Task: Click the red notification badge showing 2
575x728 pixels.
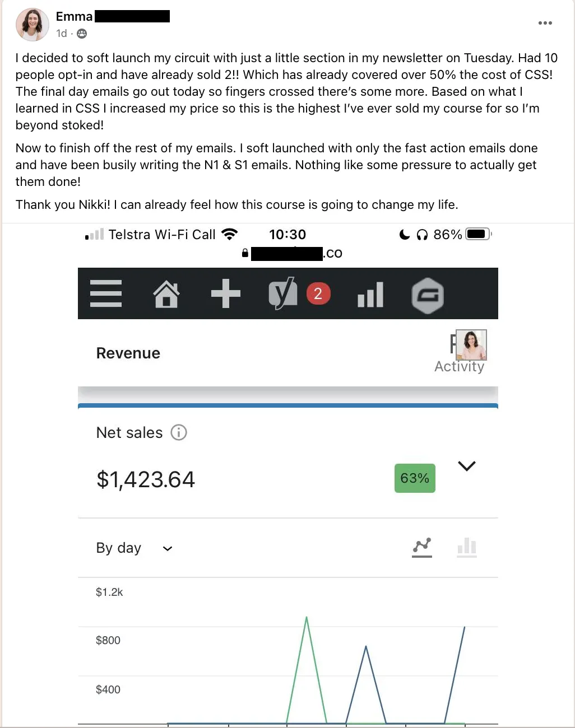Action: tap(318, 293)
